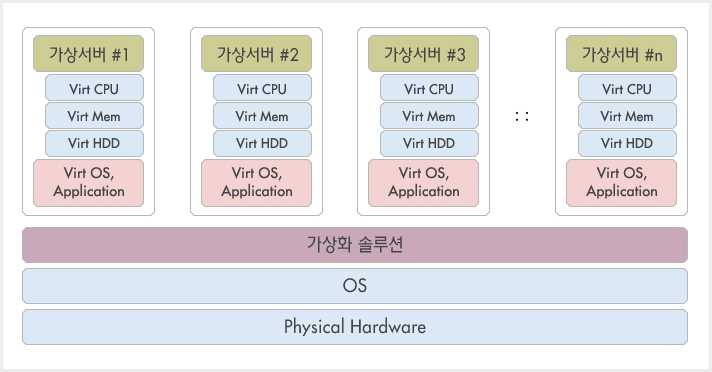Click the 가상서버 #1 header box
Image resolution: width=712 pixels, height=372 pixels.
click(x=89, y=54)
